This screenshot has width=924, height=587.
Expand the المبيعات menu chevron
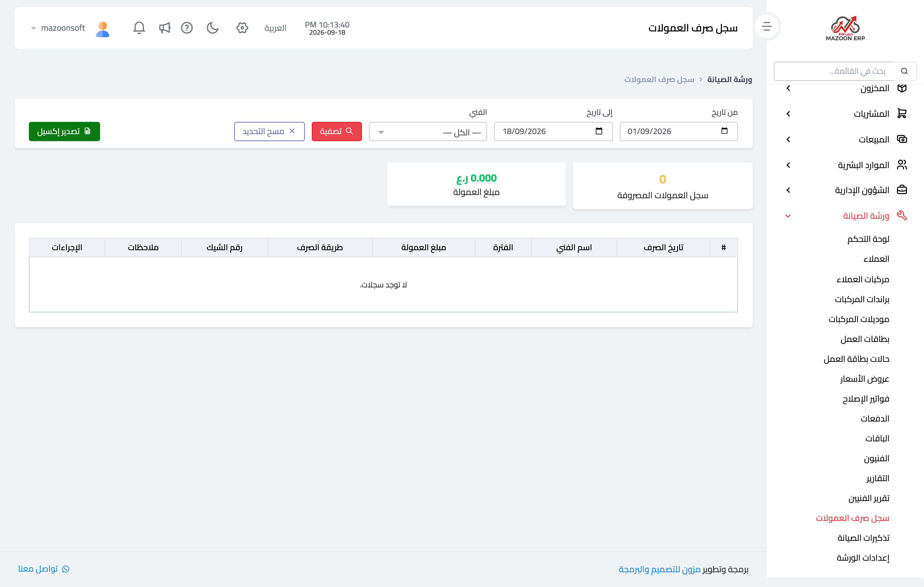click(x=788, y=139)
